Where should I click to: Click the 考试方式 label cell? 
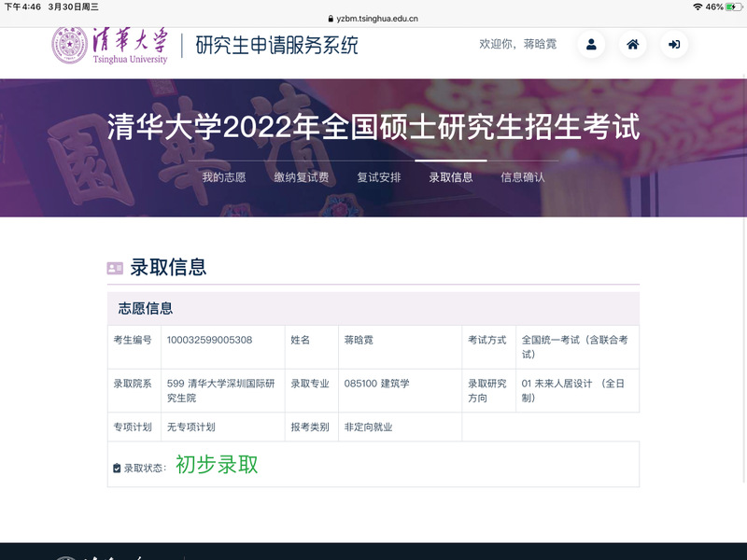(x=488, y=347)
